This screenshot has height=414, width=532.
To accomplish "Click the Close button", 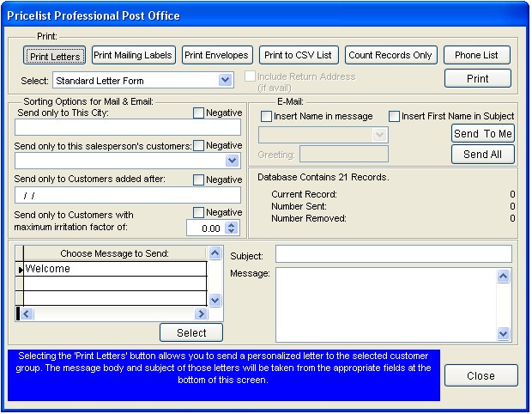I will pyautogui.click(x=481, y=376).
